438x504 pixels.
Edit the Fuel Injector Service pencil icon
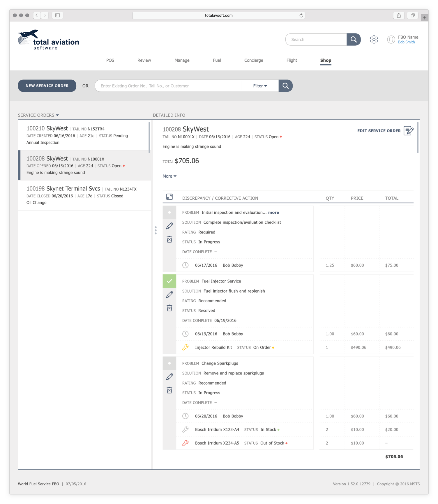pos(169,295)
